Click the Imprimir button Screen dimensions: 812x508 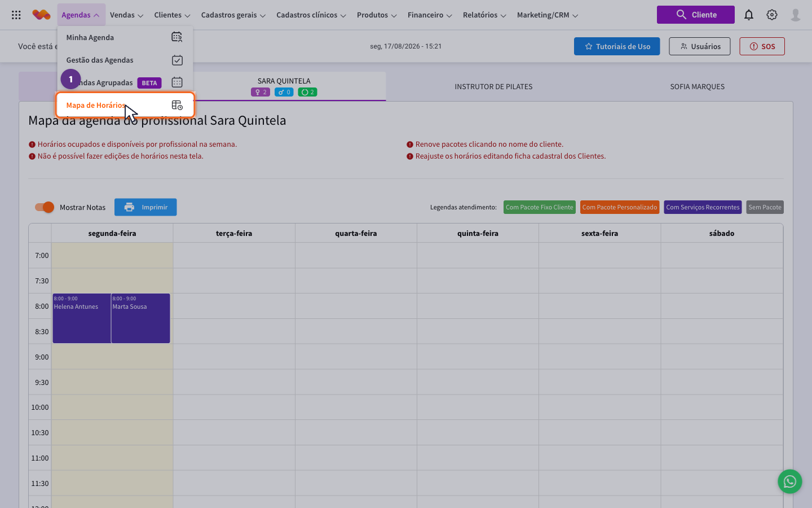coord(145,207)
